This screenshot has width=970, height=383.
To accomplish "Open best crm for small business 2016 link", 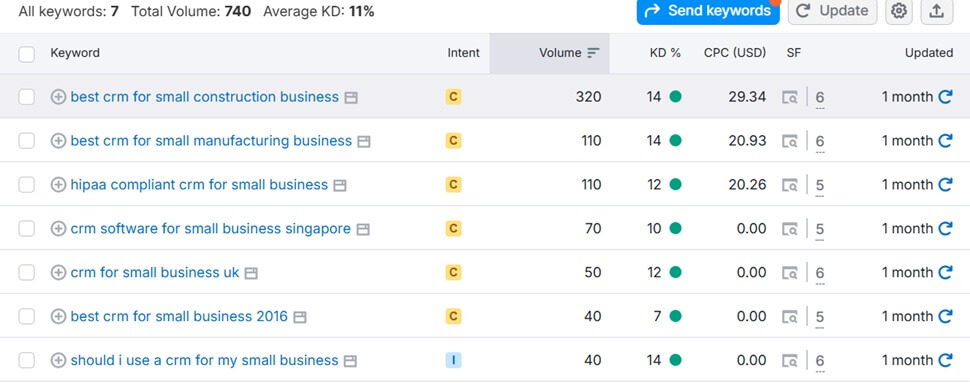I will click(x=179, y=317).
